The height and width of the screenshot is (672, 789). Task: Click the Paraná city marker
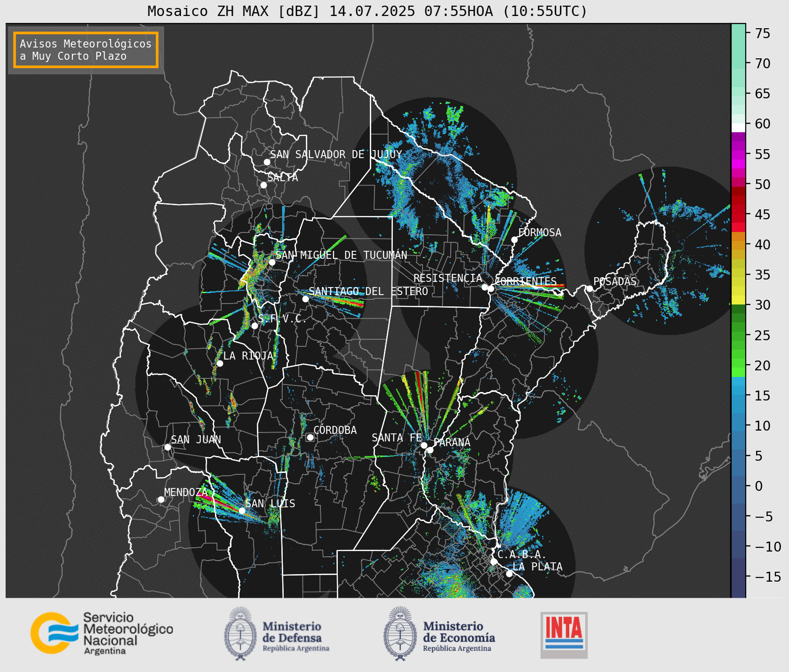click(430, 450)
